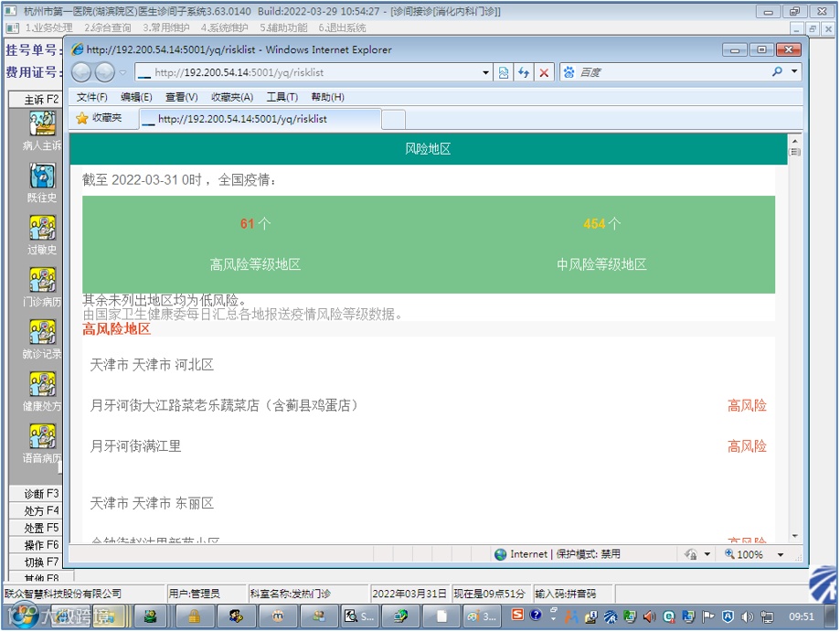Image resolution: width=840 pixels, height=632 pixels.
Task: Open the 语音病历 sidebar icon
Action: pyautogui.click(x=42, y=436)
